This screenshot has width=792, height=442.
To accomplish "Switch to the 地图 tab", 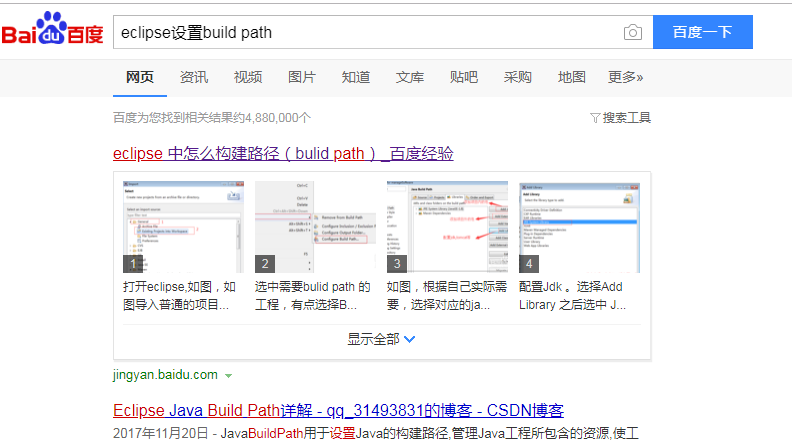I will 572,77.
